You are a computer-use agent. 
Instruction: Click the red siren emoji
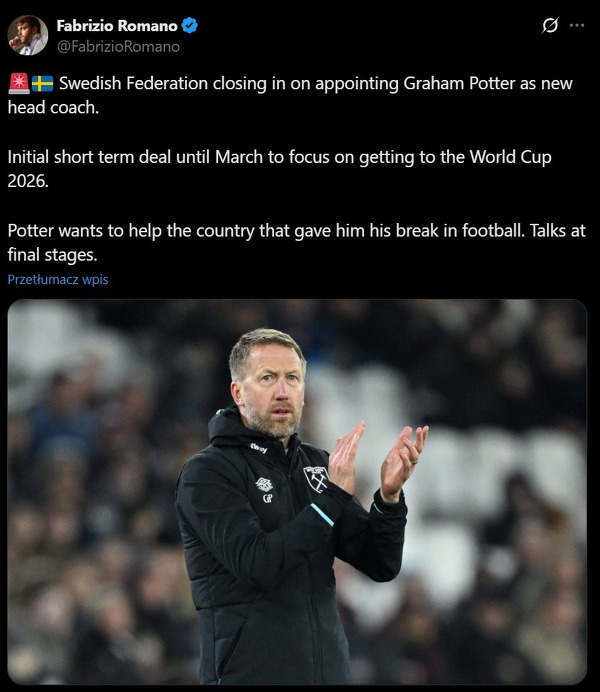tap(19, 83)
